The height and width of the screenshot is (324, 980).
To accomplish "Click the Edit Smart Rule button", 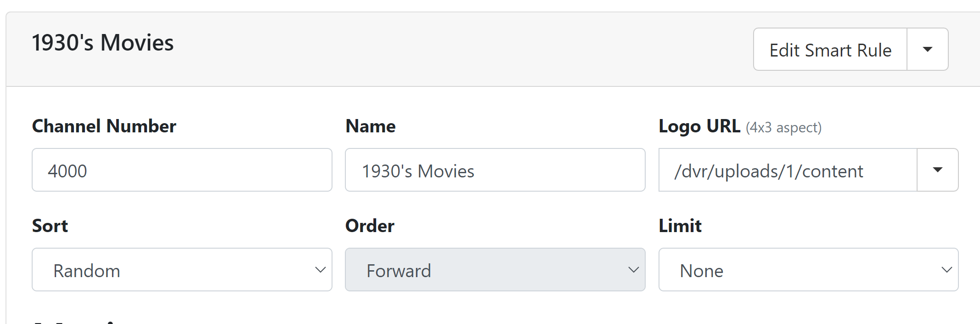I will 830,50.
